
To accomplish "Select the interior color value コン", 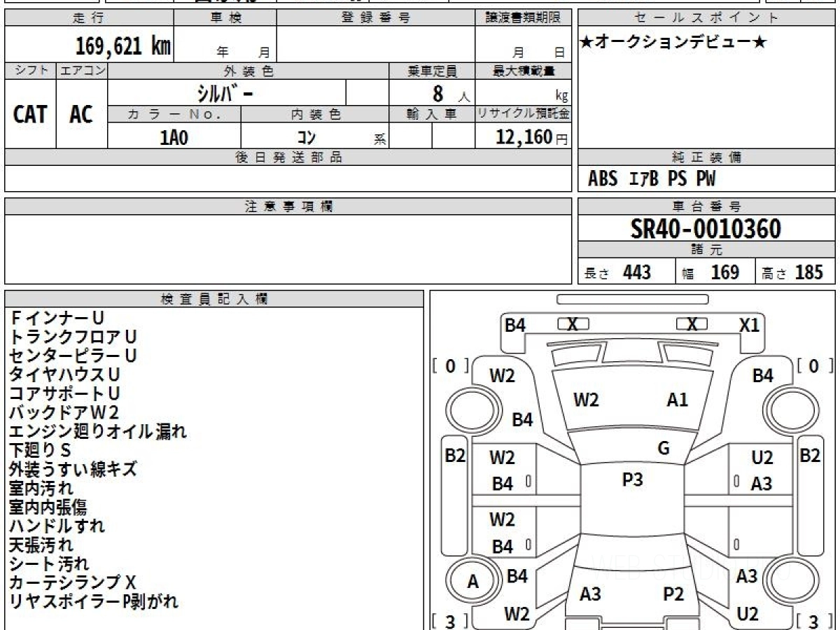I will coord(306,137).
